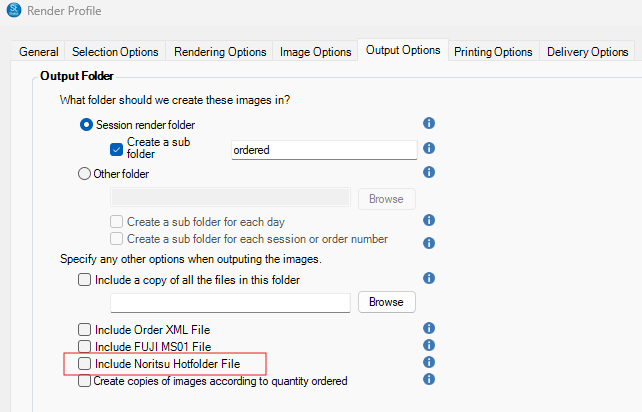Screen dimensions: 642x412
Task: Open the Printing Options tab
Action: point(492,51)
